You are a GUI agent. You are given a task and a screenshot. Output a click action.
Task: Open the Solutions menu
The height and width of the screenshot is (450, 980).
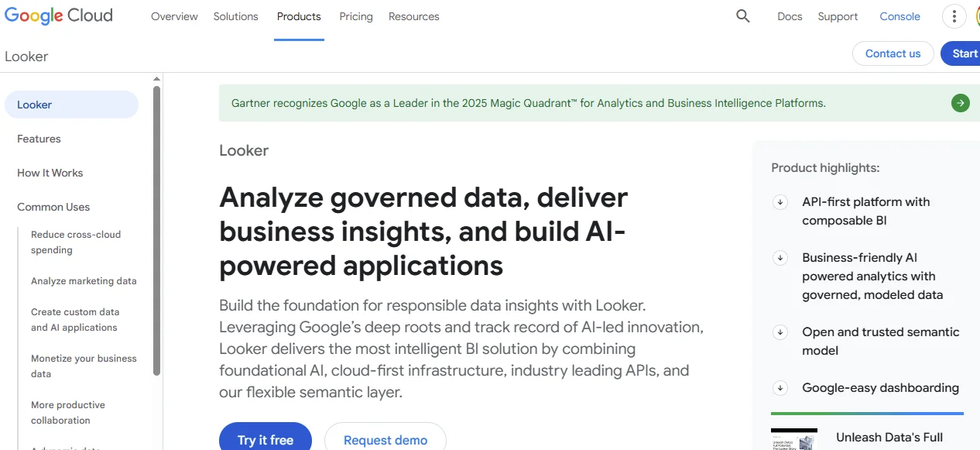coord(236,16)
